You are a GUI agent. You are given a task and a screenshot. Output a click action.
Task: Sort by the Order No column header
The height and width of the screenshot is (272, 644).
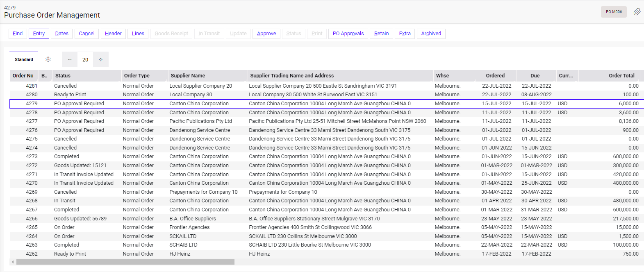(23, 76)
